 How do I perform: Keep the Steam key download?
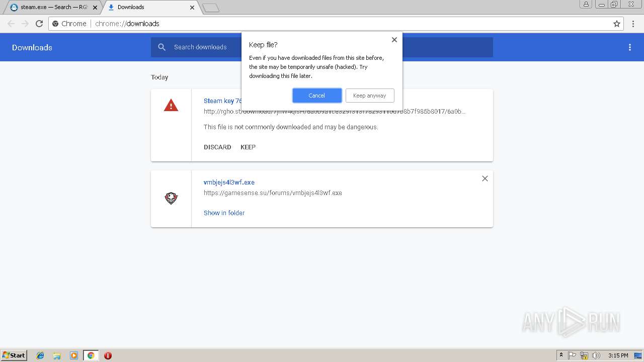coord(248,147)
